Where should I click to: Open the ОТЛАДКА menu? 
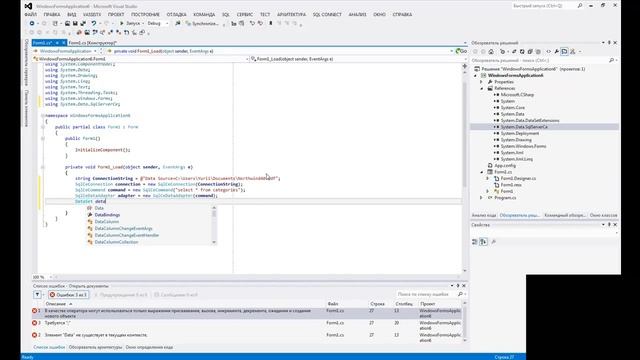coord(176,14)
